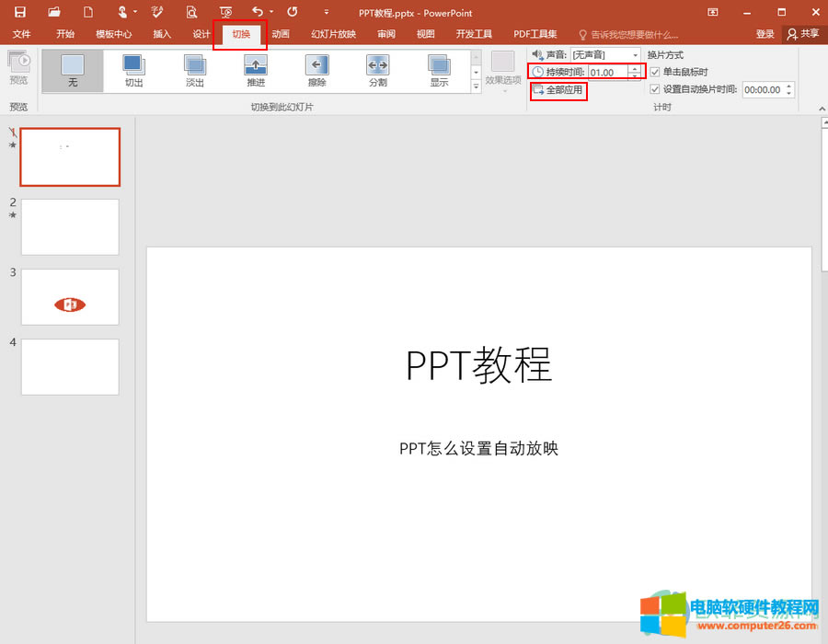Apply the 显示 (Reveal) transition

(x=438, y=69)
